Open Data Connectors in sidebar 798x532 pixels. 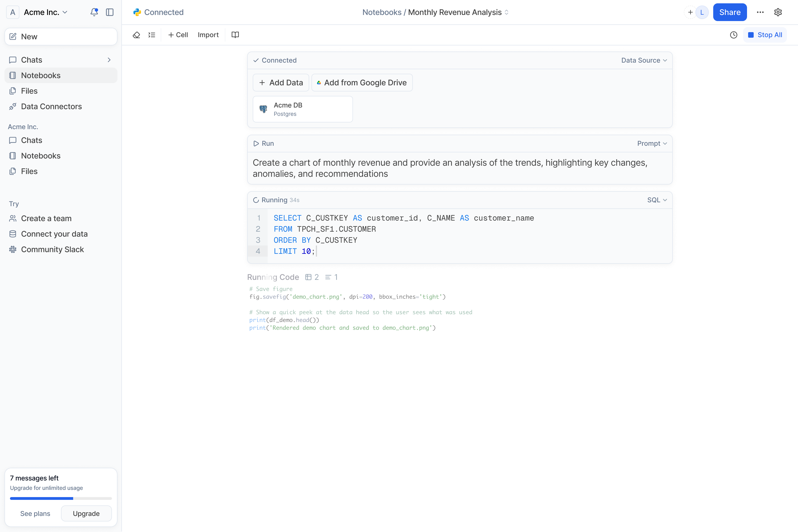click(51, 106)
